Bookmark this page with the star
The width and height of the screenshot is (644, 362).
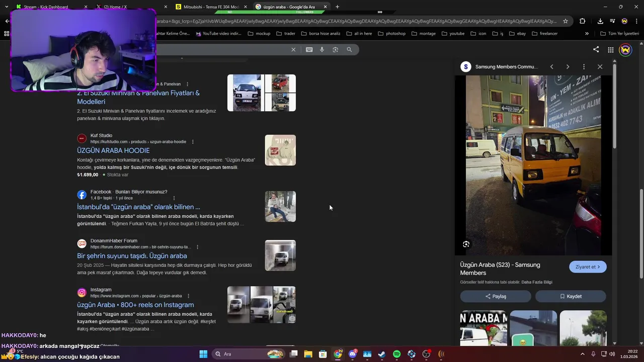coord(566,21)
